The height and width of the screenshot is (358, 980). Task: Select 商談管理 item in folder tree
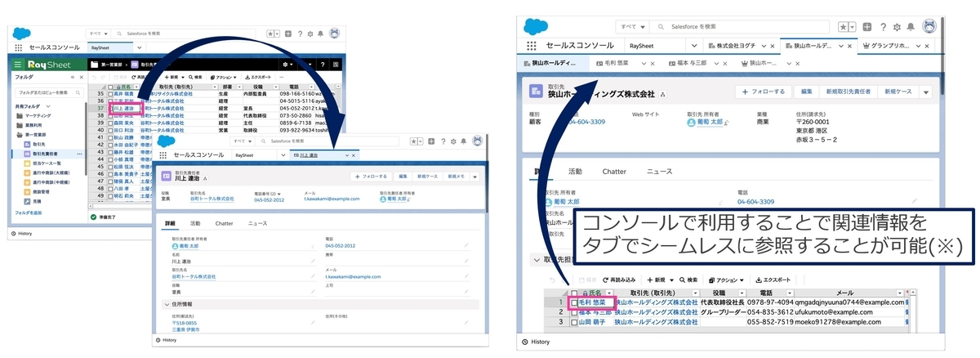point(41,192)
